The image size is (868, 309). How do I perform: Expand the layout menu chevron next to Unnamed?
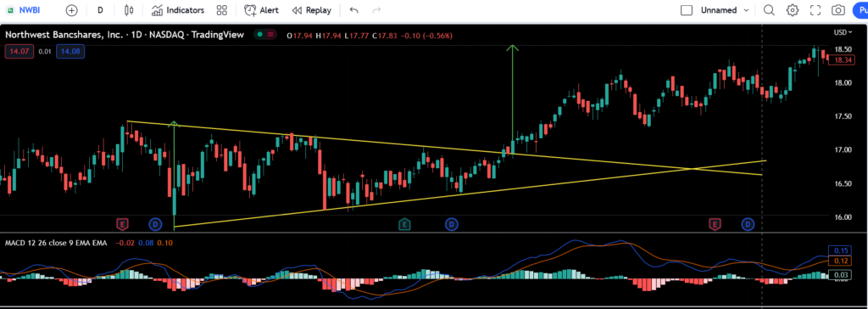(x=746, y=10)
